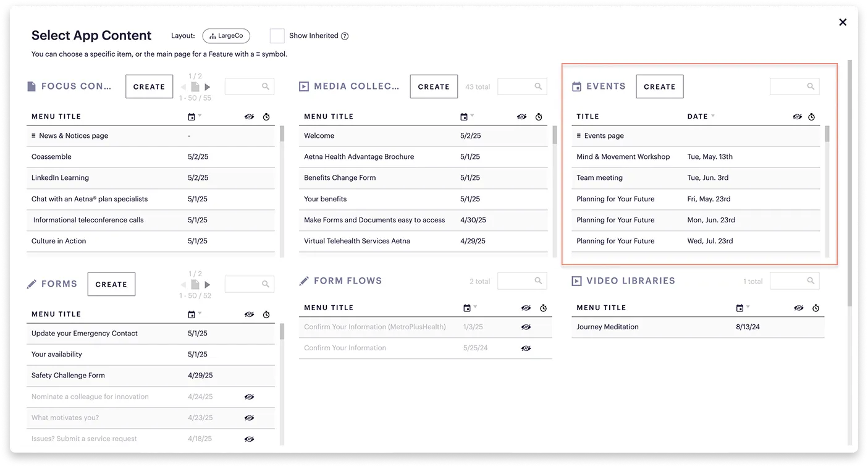Toggle visibility for What motivates you?
Viewport: 868px width, 467px height.
pyautogui.click(x=249, y=418)
